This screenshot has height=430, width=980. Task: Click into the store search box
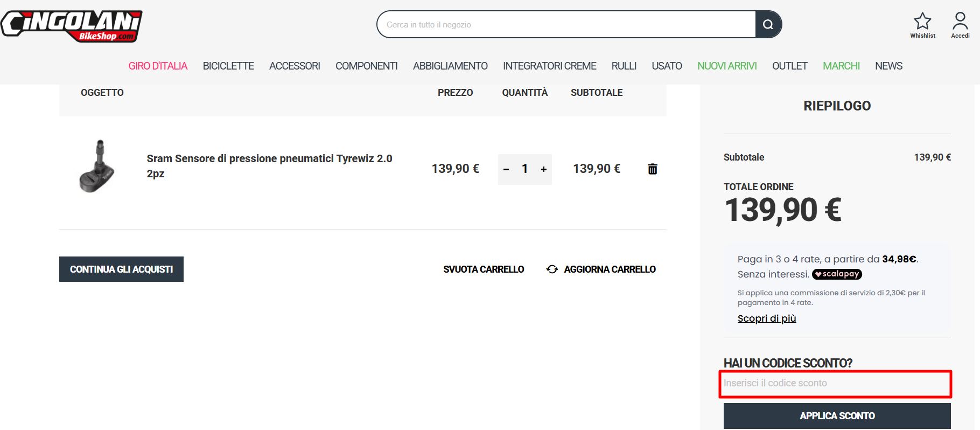(x=566, y=24)
